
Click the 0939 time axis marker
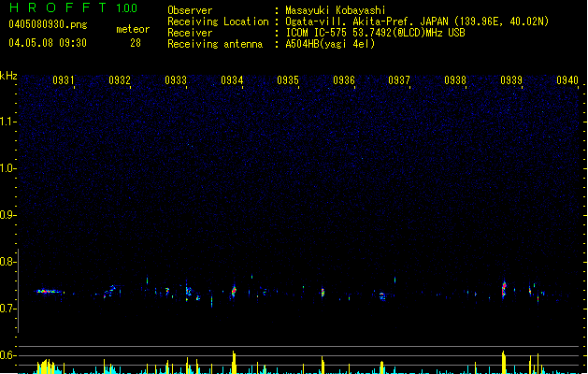click(x=511, y=80)
